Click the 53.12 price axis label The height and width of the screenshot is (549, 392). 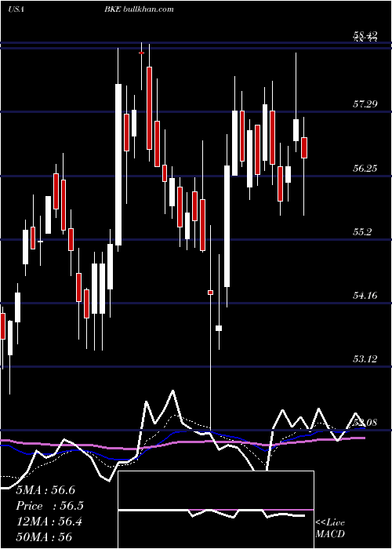[365, 359]
